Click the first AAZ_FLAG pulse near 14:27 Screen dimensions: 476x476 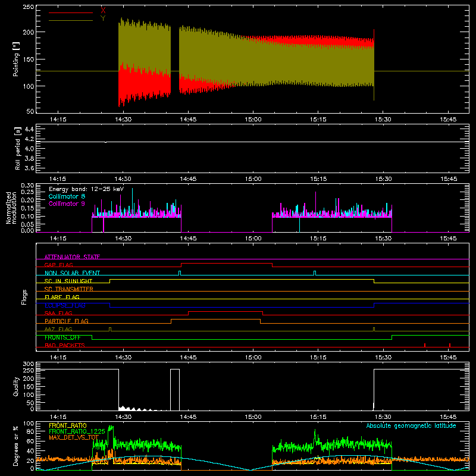point(110,329)
